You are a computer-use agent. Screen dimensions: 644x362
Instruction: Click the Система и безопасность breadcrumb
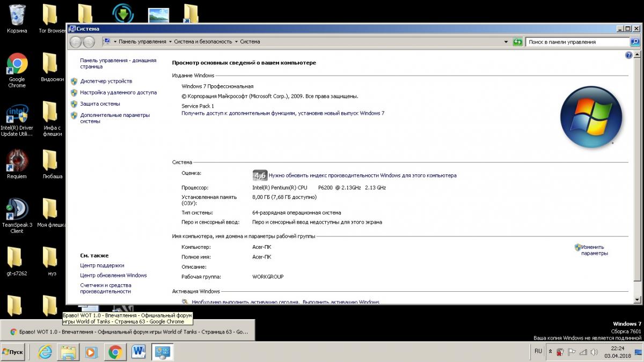click(x=203, y=42)
